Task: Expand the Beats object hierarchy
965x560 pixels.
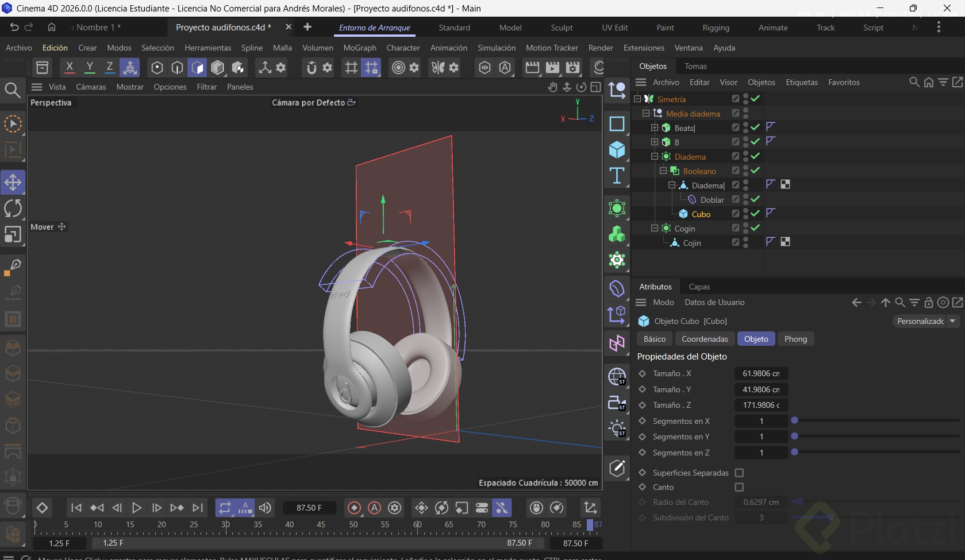Action: pyautogui.click(x=655, y=128)
